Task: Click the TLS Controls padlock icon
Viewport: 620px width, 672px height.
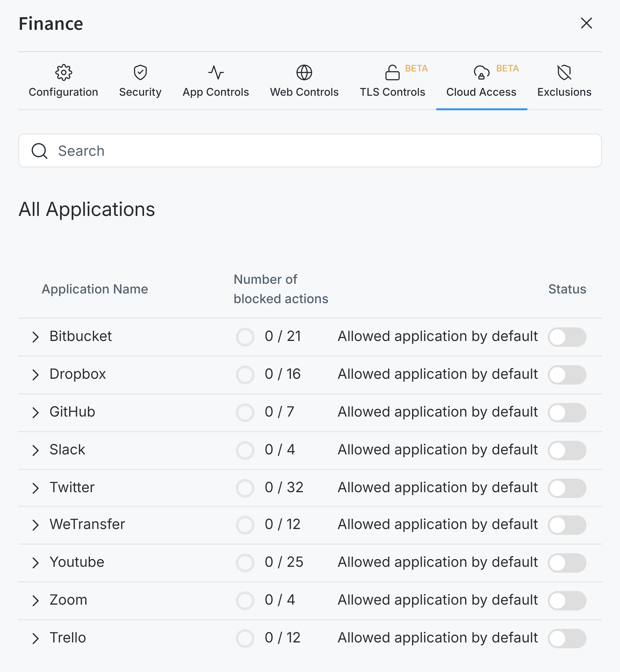Action: (x=392, y=72)
